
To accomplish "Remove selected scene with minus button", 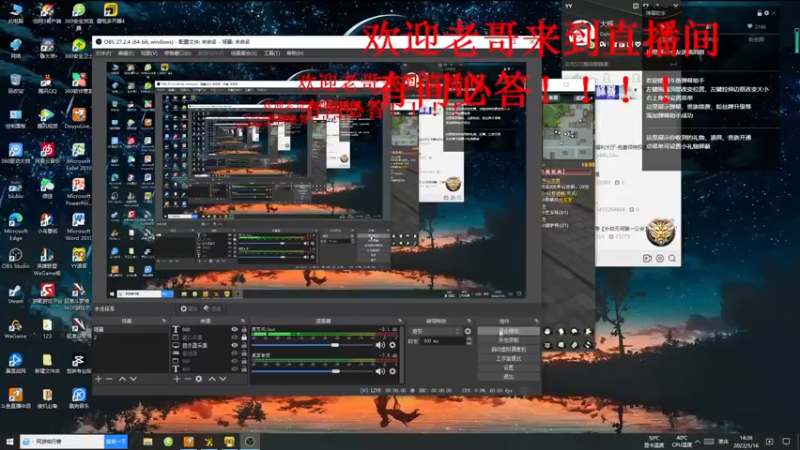I will coord(109,379).
